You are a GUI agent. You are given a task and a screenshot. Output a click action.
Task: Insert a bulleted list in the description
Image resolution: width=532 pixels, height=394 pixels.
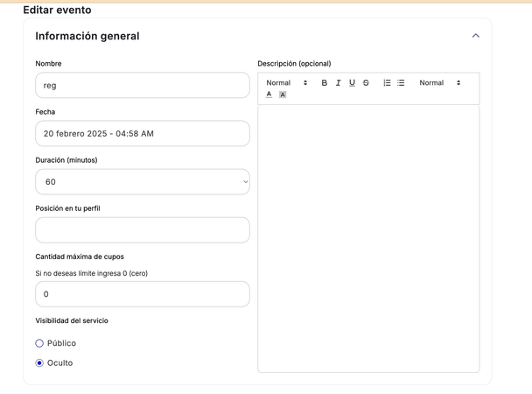point(401,83)
